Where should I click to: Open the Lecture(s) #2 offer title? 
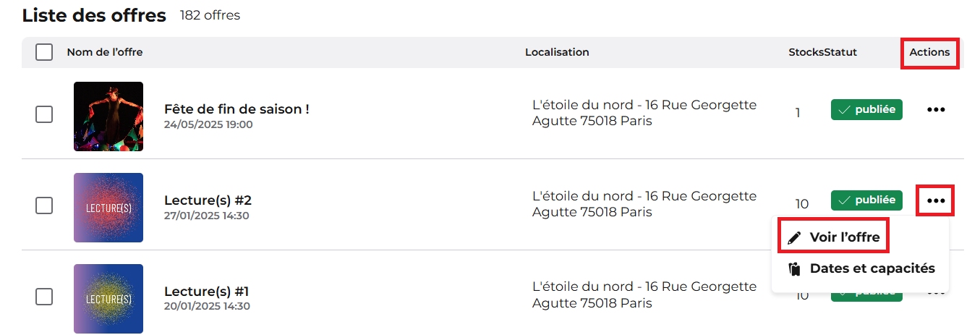[208, 200]
